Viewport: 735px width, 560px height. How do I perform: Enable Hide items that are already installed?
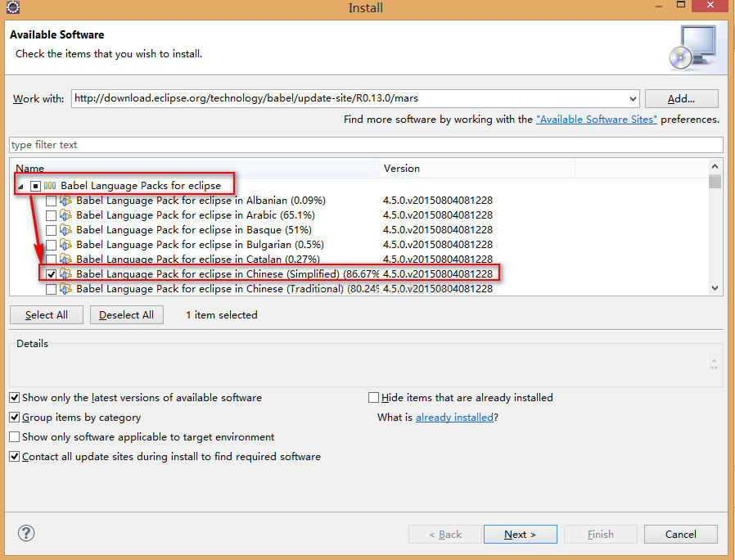pos(373,398)
